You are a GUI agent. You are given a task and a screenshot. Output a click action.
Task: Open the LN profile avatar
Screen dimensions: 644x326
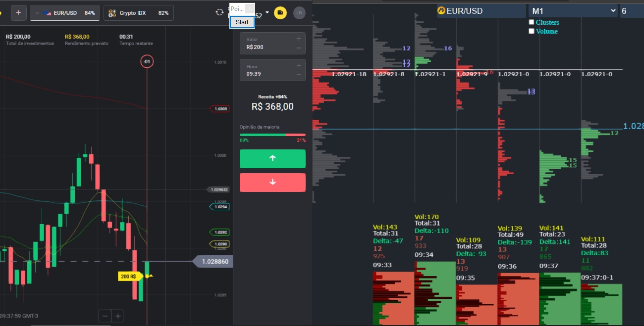pos(299,13)
